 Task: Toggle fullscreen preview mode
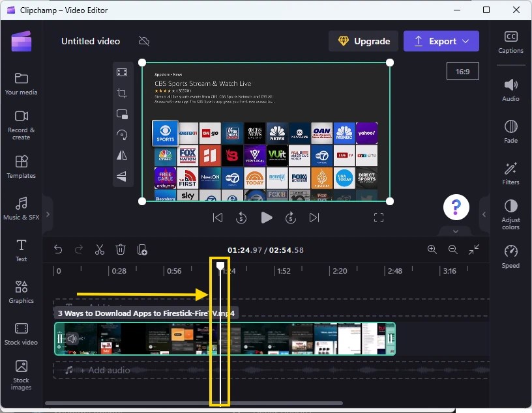click(379, 218)
